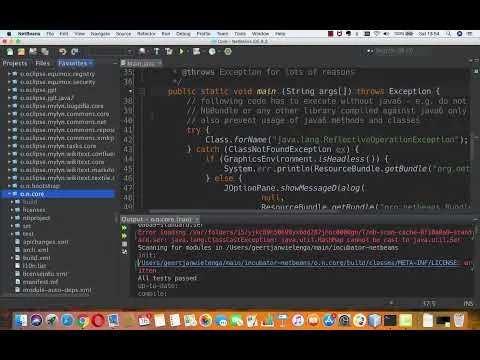The width and height of the screenshot is (480, 360).
Task: Click the Redo toolbar icon
Action: (x=74, y=52)
